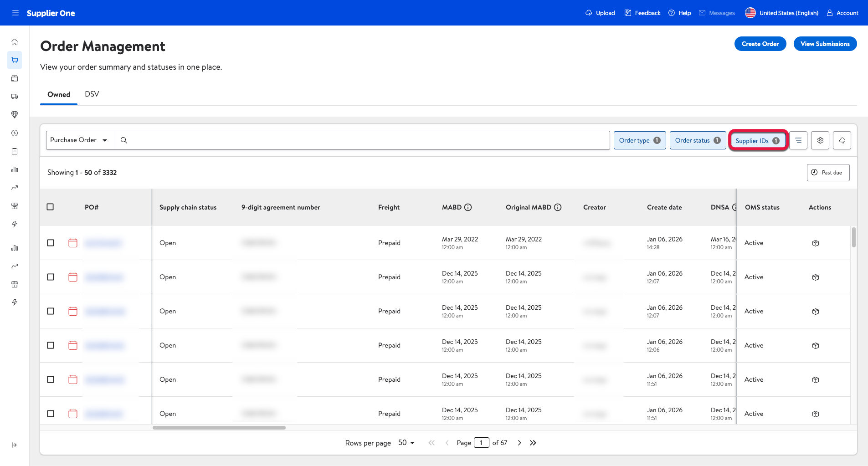Image resolution: width=868 pixels, height=466 pixels.
Task: Click the horizontal table scrollbar
Action: pos(219,428)
